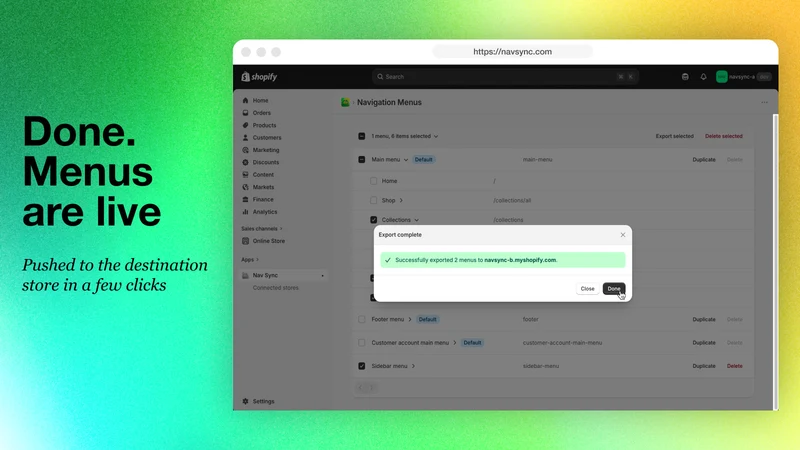Check the Customer account main menu checkbox

pos(362,343)
